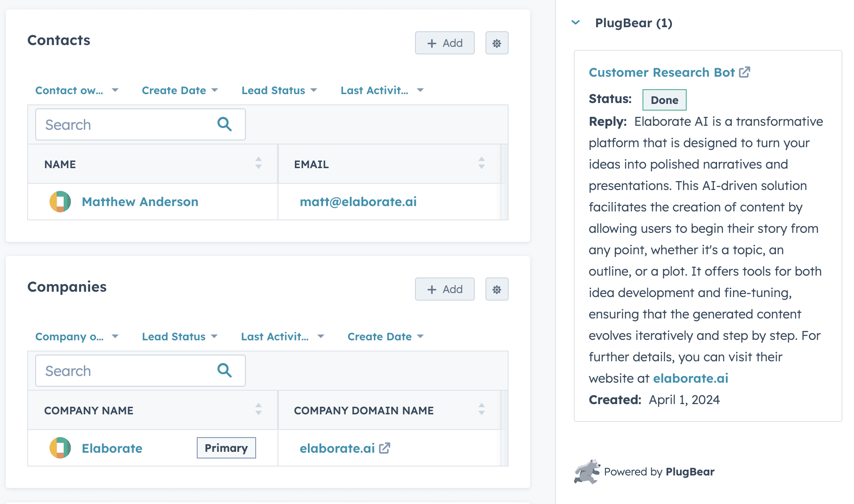Expand Lead Status filter in Contacts

279,91
